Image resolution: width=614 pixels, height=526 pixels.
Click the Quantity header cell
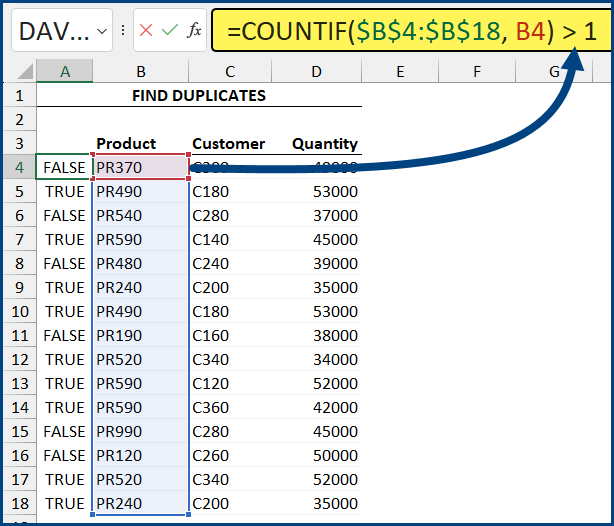click(324, 144)
